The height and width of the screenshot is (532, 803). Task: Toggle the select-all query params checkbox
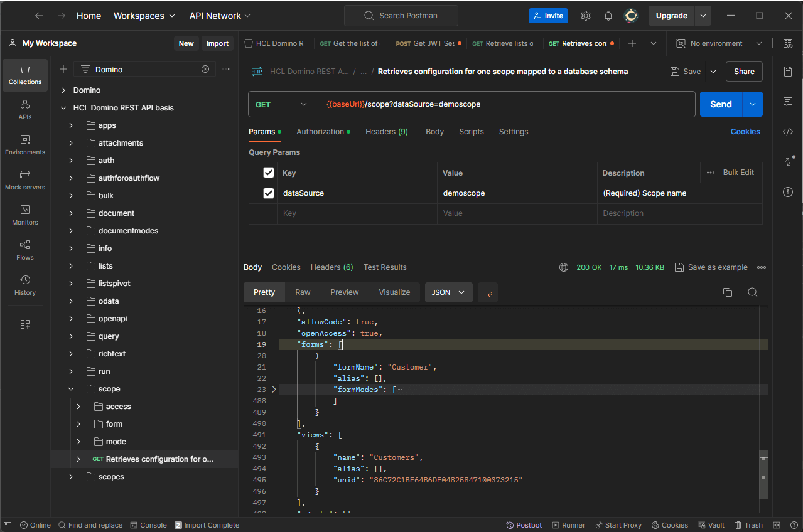pyautogui.click(x=269, y=173)
